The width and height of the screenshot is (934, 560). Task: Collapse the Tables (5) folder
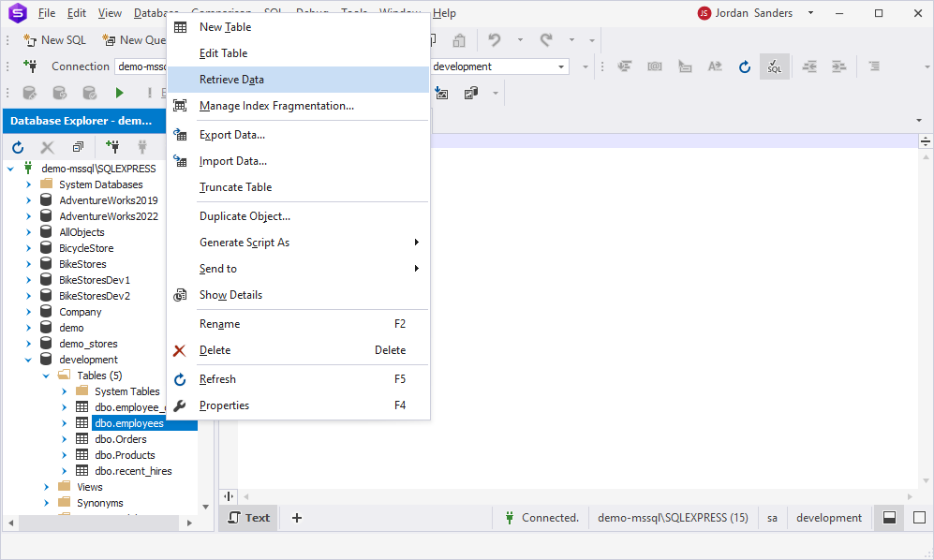point(46,376)
